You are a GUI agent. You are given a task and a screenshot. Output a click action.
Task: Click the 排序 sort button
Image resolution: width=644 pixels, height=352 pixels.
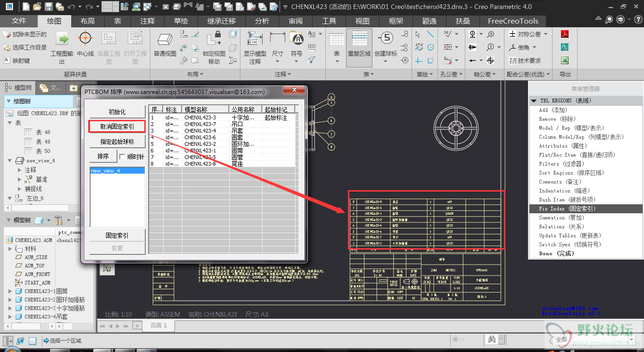click(x=103, y=156)
